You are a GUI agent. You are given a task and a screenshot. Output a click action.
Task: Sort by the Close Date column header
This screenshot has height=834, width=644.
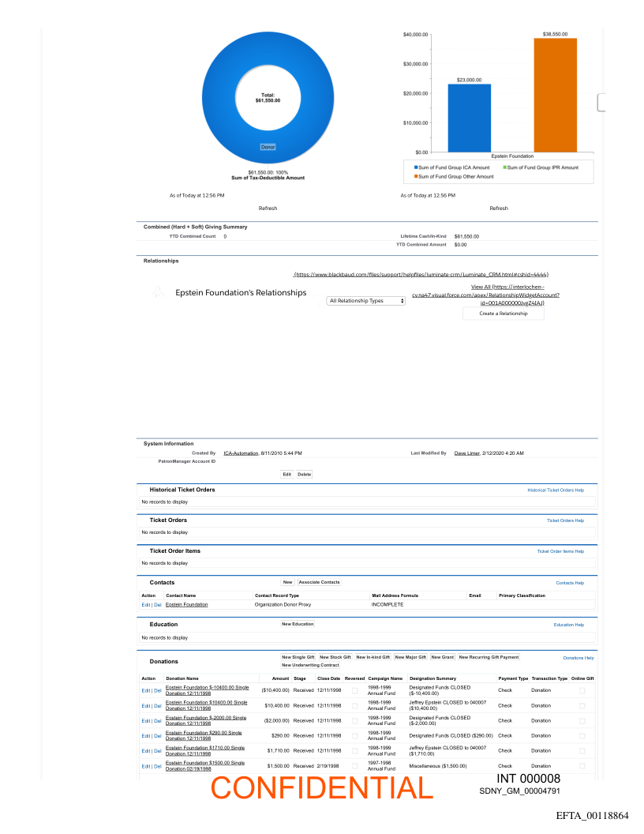tap(328, 678)
